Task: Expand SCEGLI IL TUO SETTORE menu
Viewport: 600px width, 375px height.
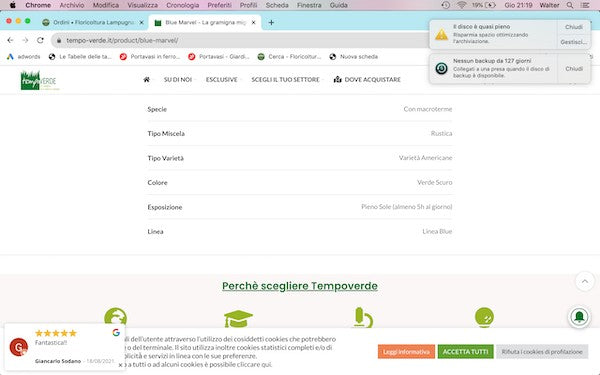Action: point(285,80)
